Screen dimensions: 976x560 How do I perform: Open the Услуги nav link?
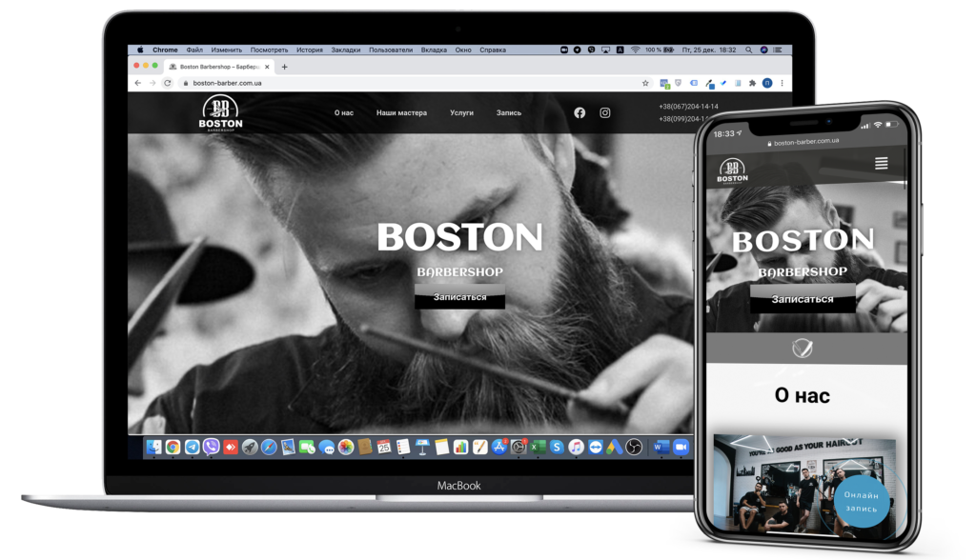tap(462, 112)
